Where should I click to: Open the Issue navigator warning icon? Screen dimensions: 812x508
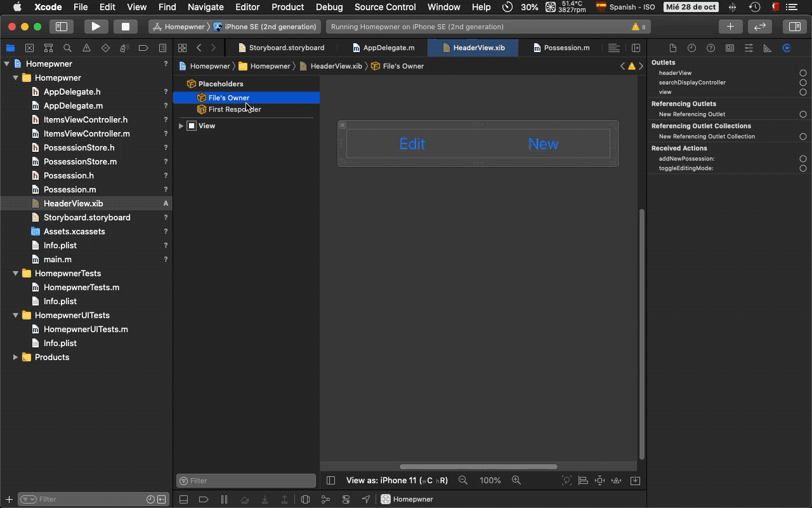(86, 48)
